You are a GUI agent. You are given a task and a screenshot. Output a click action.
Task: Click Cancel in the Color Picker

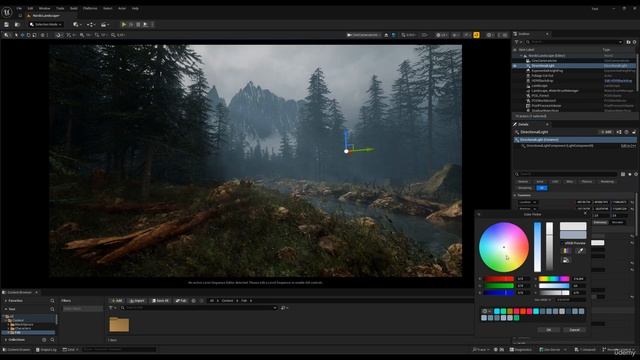click(x=574, y=330)
